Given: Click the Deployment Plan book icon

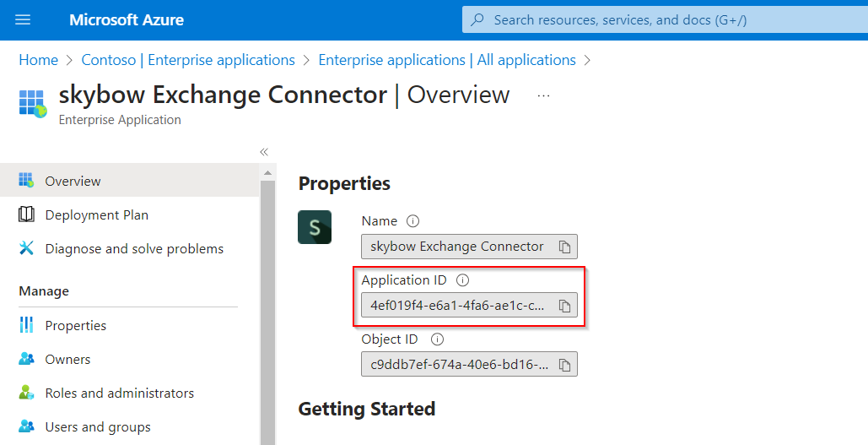Looking at the screenshot, I should (26, 214).
